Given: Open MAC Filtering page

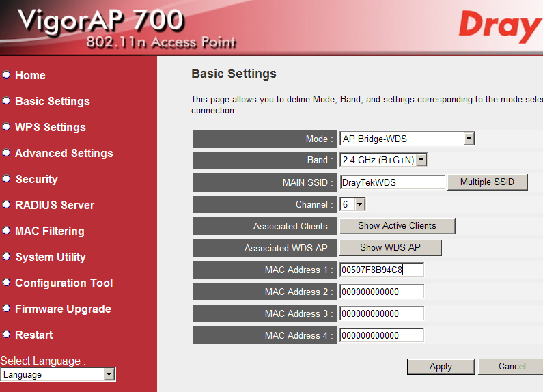Looking at the screenshot, I should click(50, 231).
